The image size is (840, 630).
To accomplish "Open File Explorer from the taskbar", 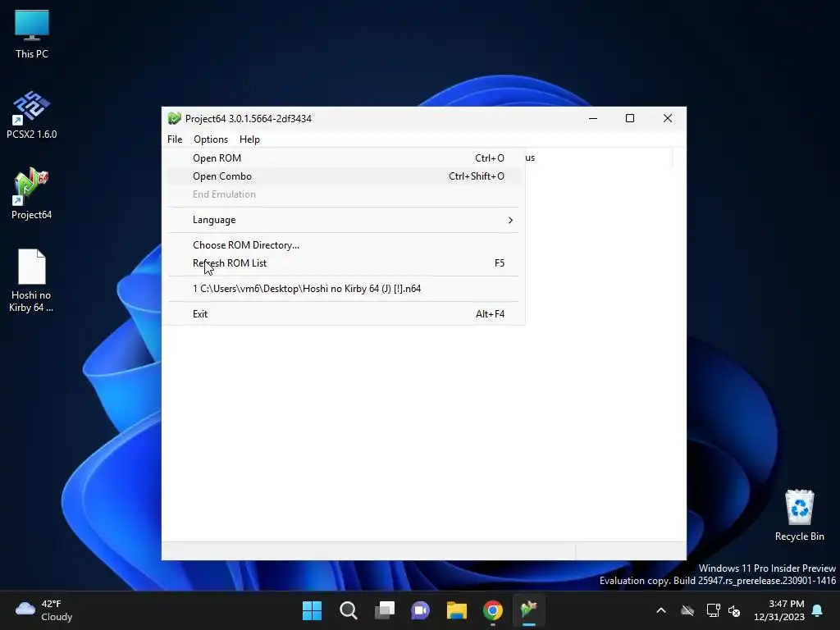I will coord(457,610).
